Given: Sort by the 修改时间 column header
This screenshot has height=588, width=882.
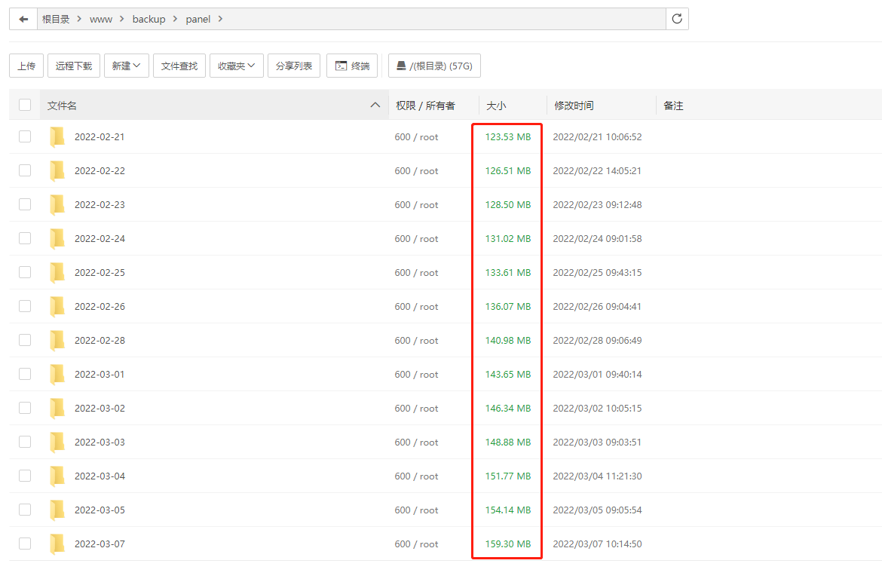Looking at the screenshot, I should point(574,106).
